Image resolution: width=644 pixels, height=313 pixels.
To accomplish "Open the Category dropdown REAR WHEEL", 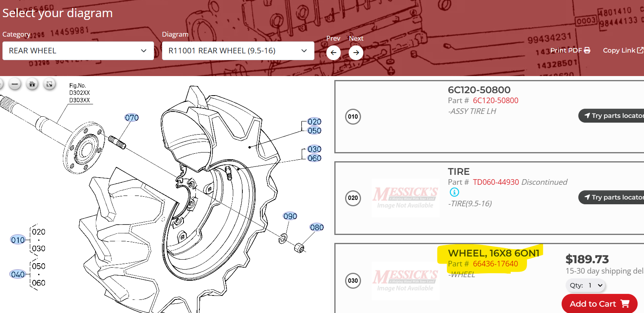I will click(x=78, y=51).
